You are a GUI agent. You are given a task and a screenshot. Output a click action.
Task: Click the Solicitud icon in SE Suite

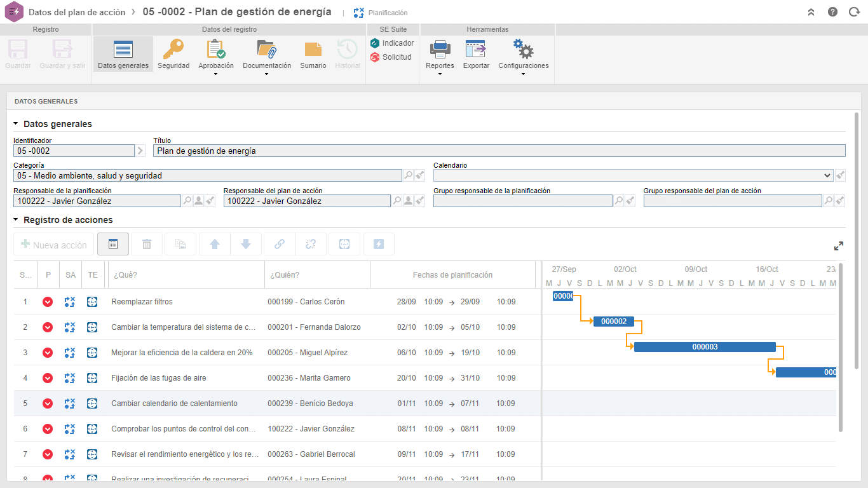(x=375, y=57)
